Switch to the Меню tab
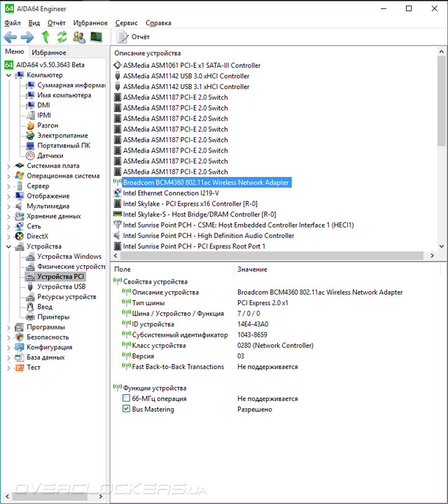The image size is (448, 504). pyautogui.click(x=15, y=52)
